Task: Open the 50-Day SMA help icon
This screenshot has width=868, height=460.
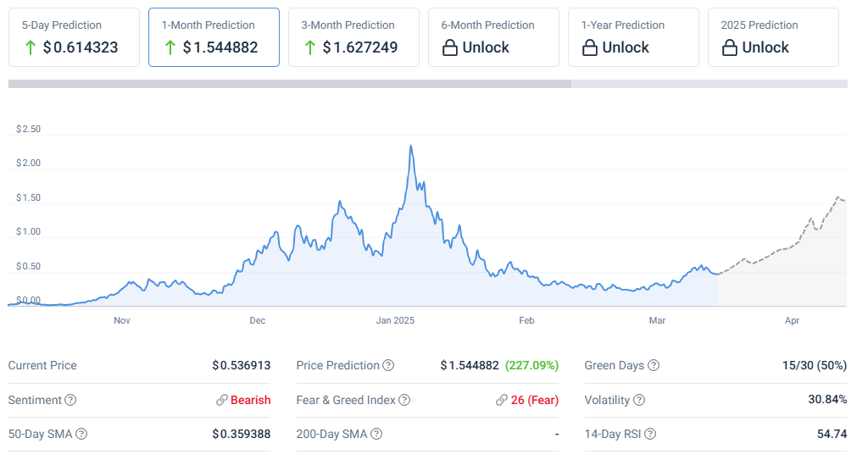Action: click(x=81, y=434)
